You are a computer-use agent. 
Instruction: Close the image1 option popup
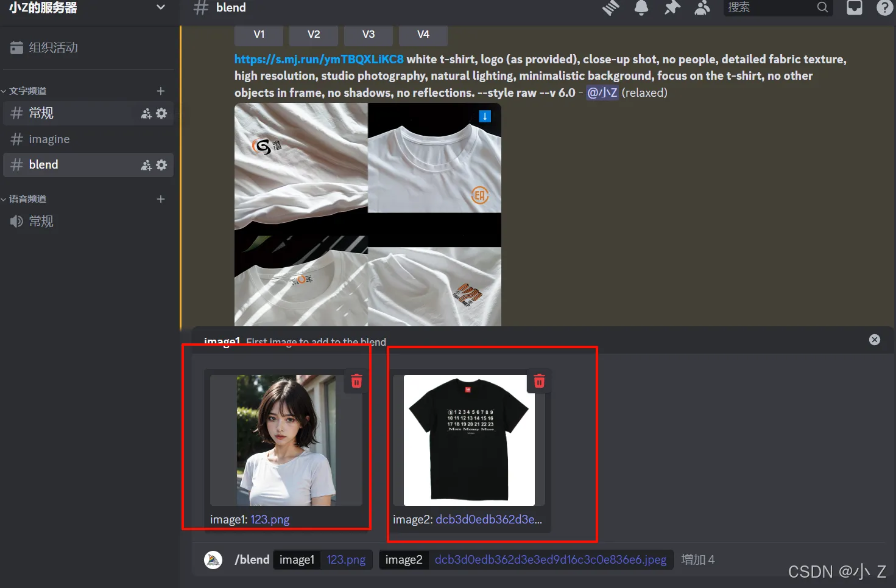(x=874, y=340)
